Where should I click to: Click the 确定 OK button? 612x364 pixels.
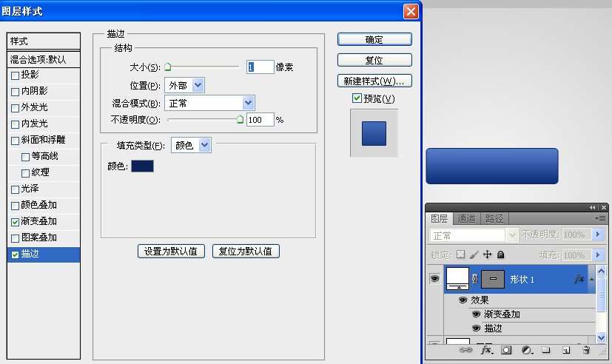tap(374, 39)
